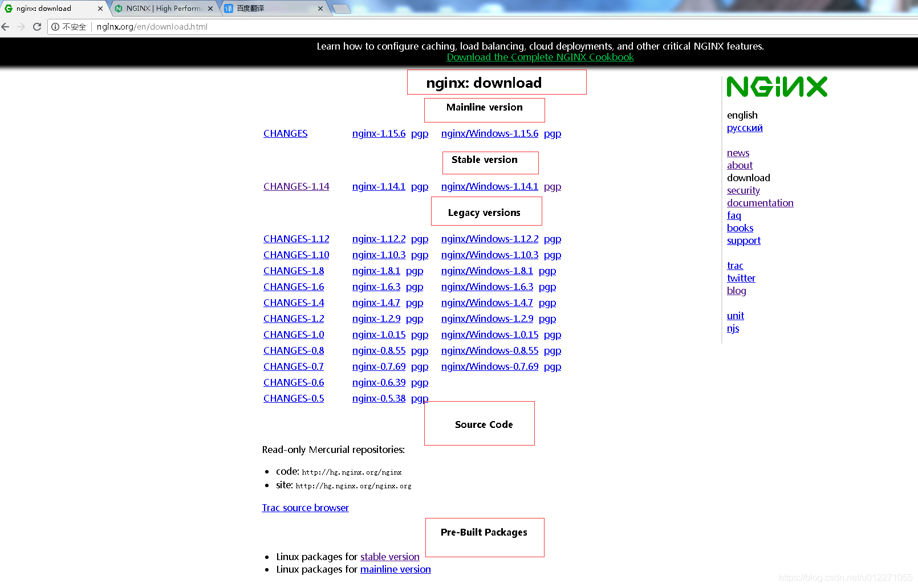
Task: Open Linux packages mainline version link
Action: click(396, 569)
